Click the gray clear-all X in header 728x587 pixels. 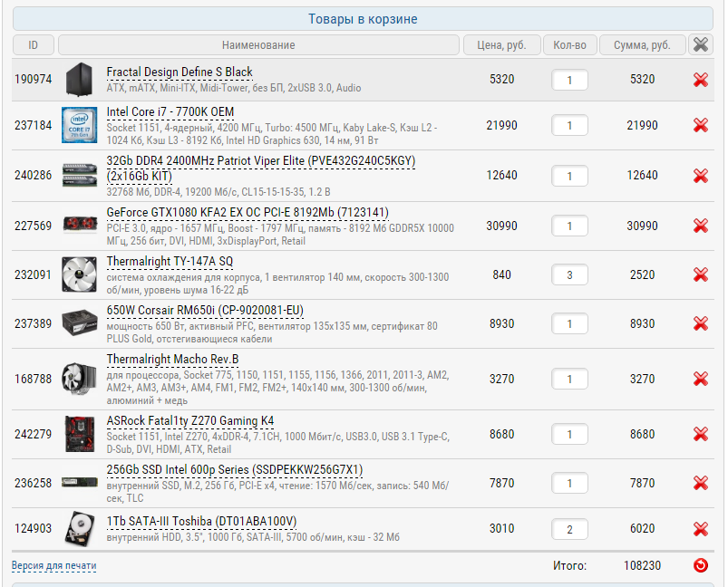click(700, 45)
